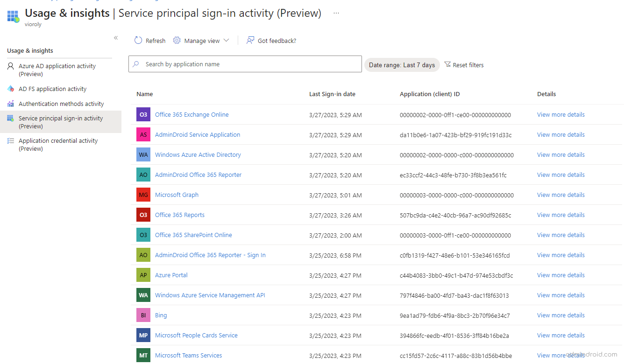Open the Date range Last 7 days filter

point(402,65)
